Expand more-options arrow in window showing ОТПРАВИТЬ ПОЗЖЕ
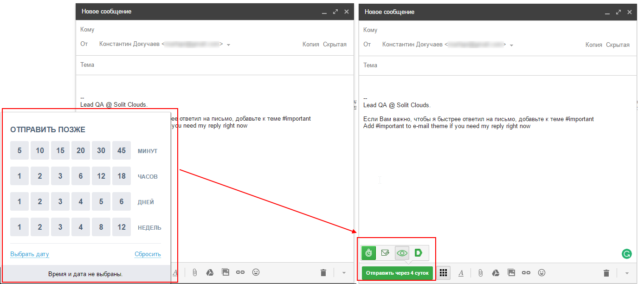The height and width of the screenshot is (284, 644). click(x=344, y=272)
